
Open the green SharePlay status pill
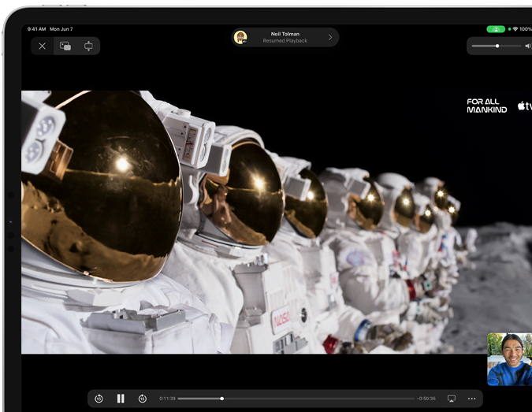pyautogui.click(x=496, y=29)
